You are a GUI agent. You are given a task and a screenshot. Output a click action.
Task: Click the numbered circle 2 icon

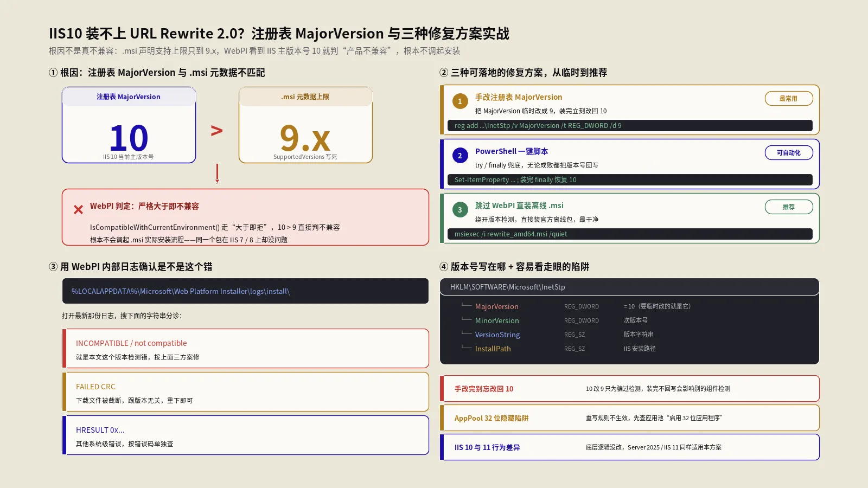[460, 156]
